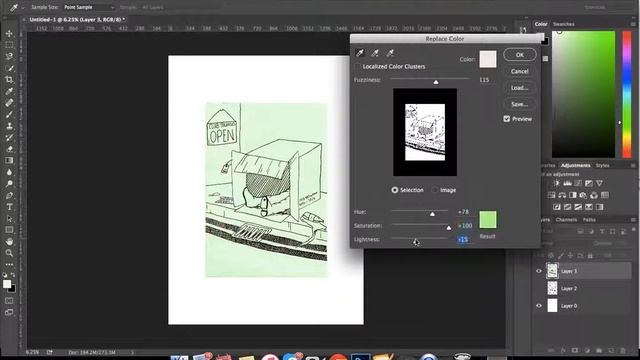Add a Curves adjustment

578,183
